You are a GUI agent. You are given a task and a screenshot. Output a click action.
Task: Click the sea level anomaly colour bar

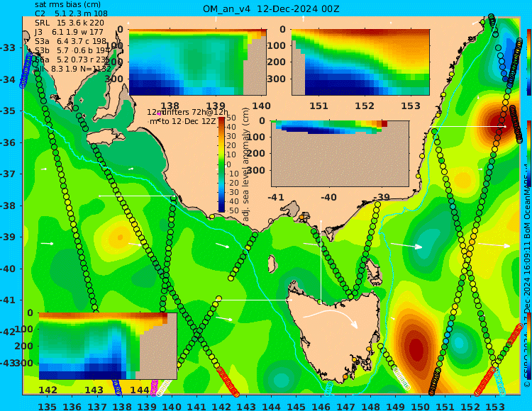click(x=221, y=164)
